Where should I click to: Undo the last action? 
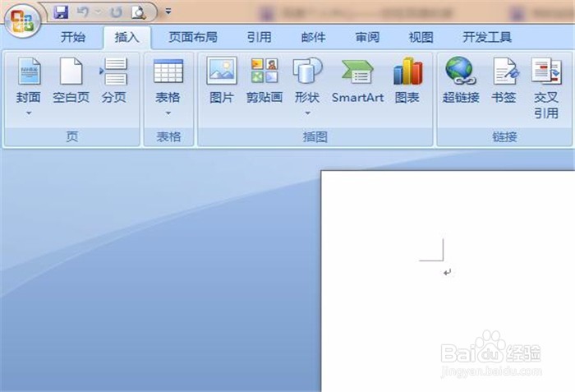click(83, 12)
